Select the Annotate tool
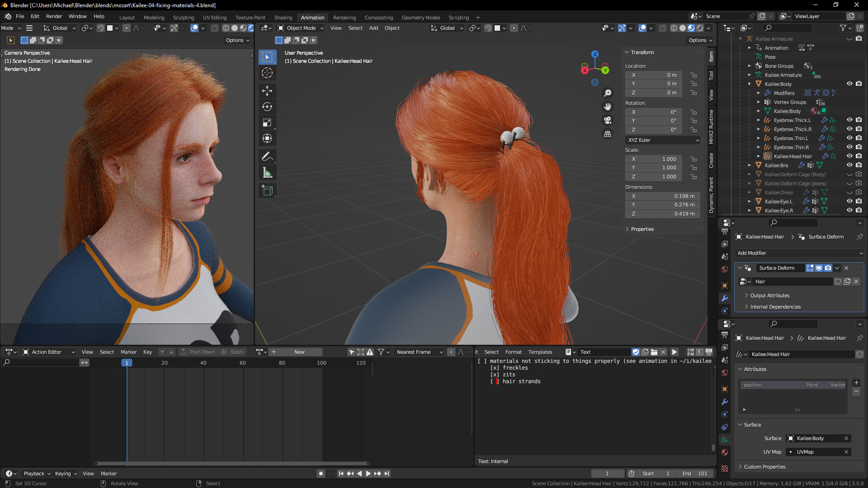 click(267, 156)
